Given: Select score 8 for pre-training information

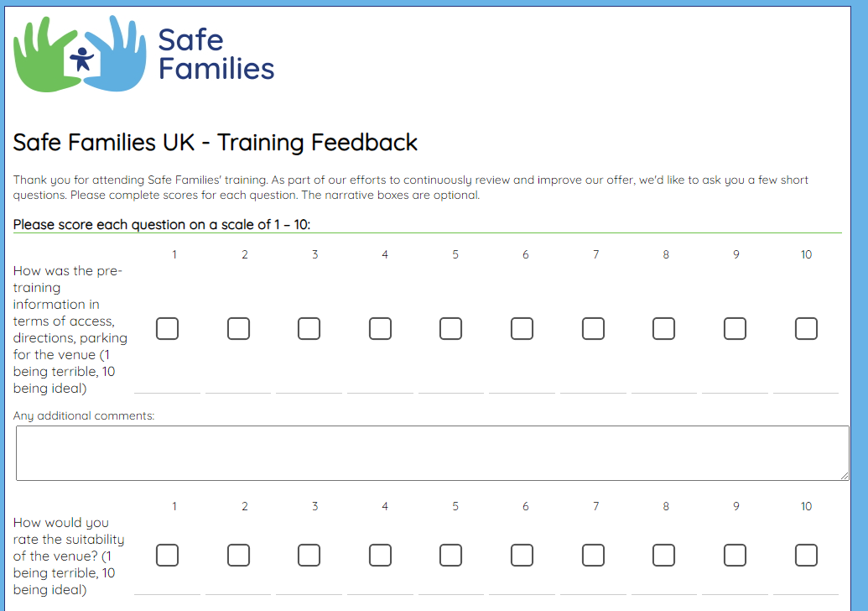Looking at the screenshot, I should pos(663,328).
